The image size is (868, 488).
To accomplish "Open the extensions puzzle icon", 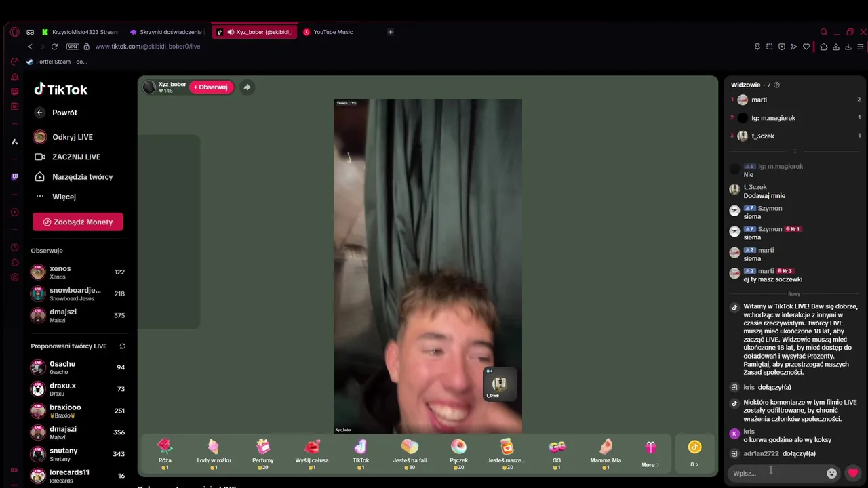I will point(823,47).
